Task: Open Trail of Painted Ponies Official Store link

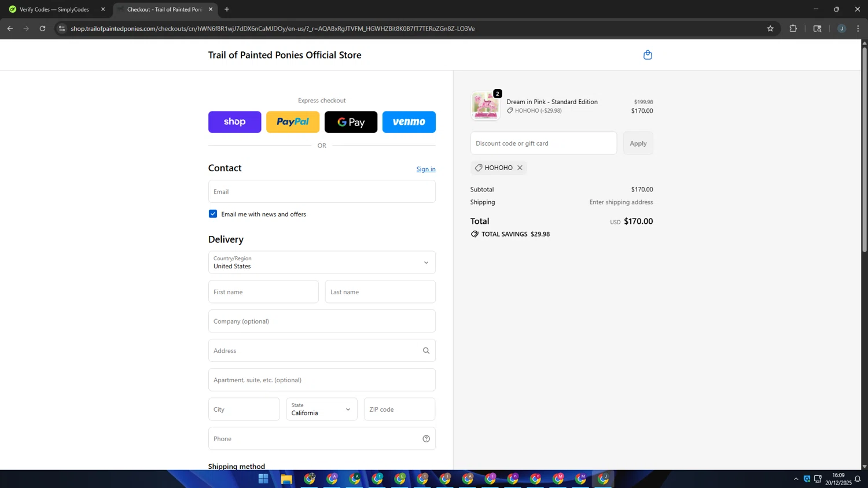Action: [285, 55]
